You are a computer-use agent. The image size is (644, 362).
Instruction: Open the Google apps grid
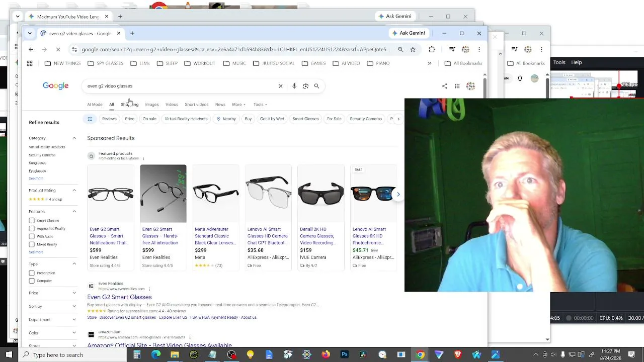pyautogui.click(x=457, y=86)
